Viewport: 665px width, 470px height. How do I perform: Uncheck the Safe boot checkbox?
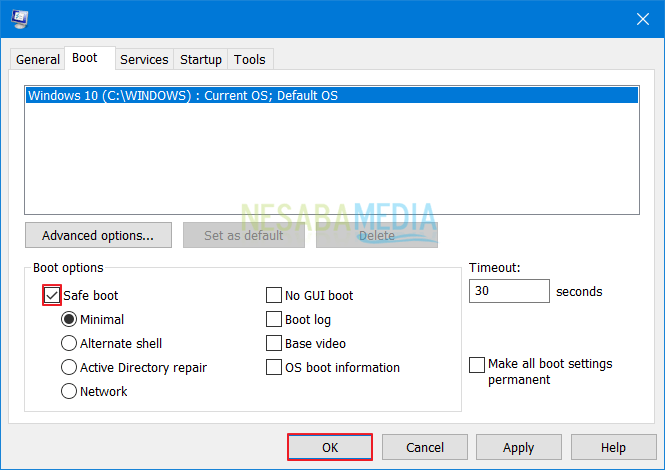52,295
